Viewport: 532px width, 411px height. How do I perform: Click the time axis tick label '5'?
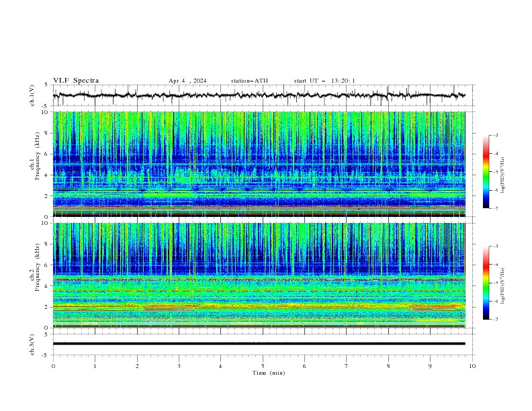tap(263, 366)
